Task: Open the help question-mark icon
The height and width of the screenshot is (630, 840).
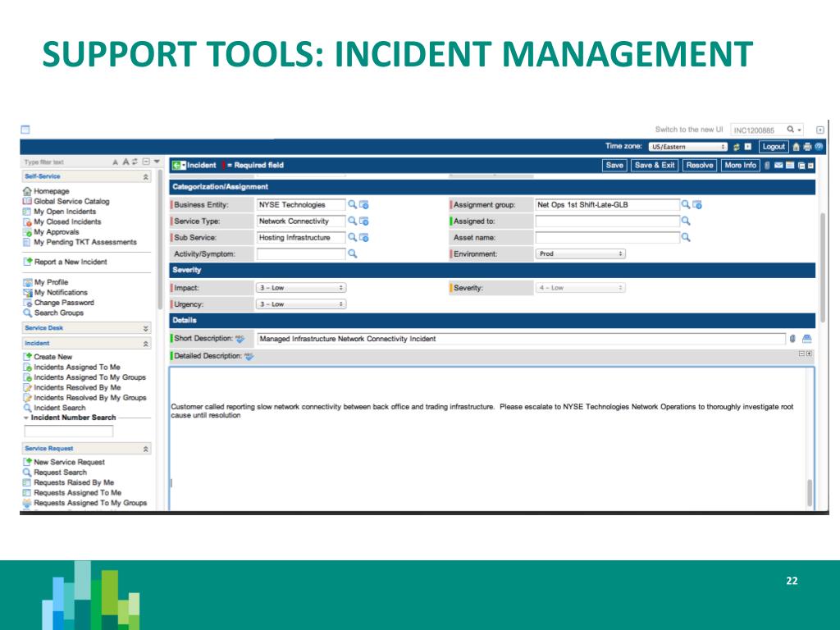Action: point(818,147)
